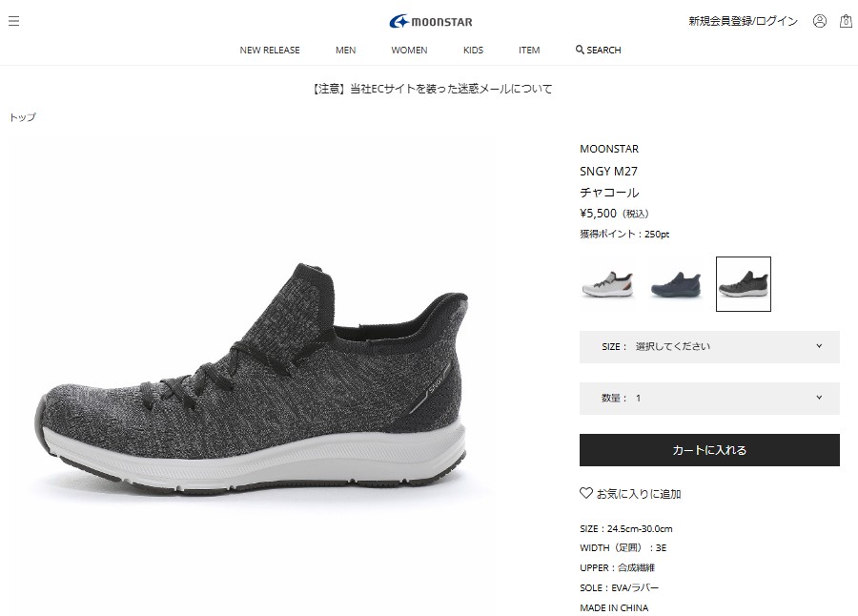This screenshot has height=616, width=858.
Task: Click 新規会員登録/ログイン login link
Action: point(743,21)
